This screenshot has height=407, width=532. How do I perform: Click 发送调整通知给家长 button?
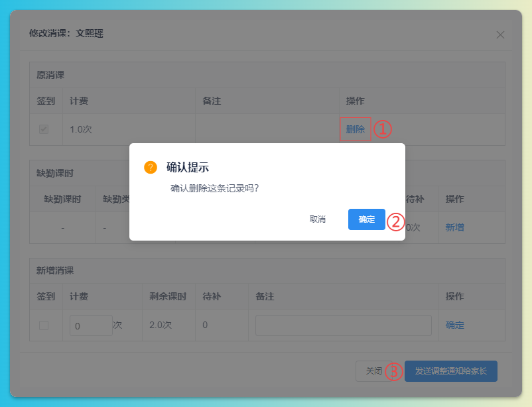coord(451,371)
